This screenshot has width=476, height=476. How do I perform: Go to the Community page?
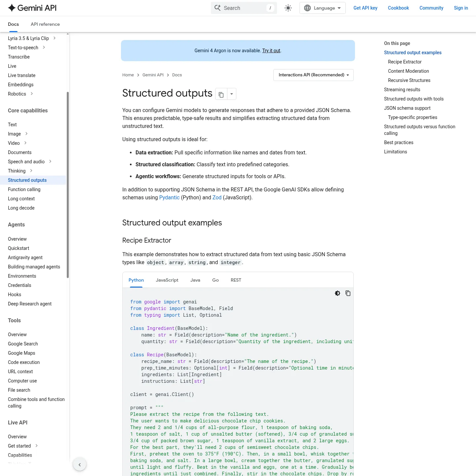431,8
